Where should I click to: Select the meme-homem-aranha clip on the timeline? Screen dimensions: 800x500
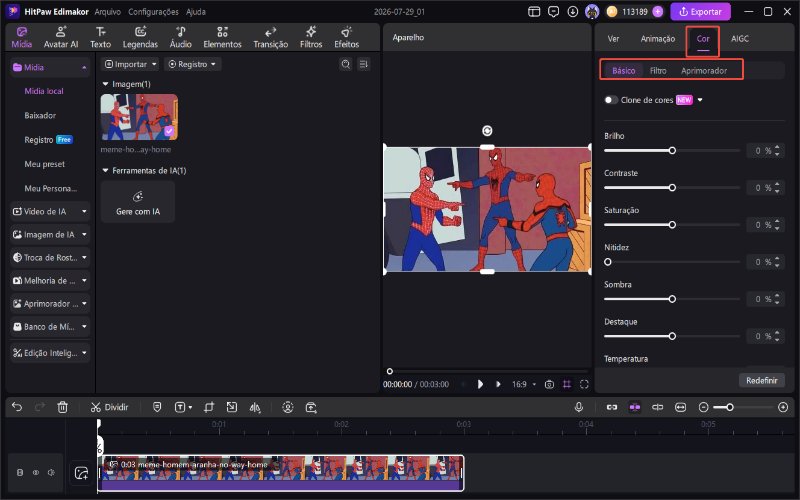pos(281,473)
